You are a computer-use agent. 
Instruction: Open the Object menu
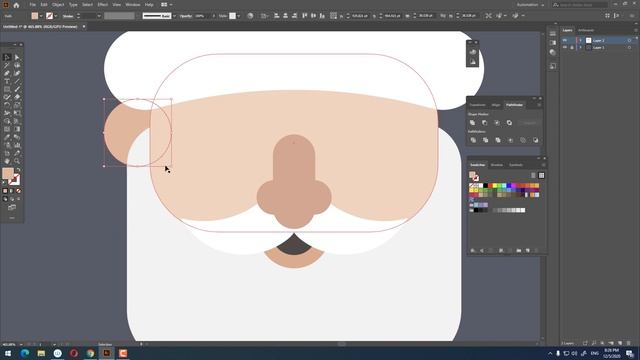point(58,5)
